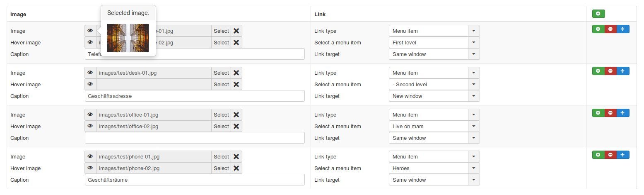This screenshot has height=195, width=644.
Task: Click Select button for the desk-01.jpg image
Action: 221,73
